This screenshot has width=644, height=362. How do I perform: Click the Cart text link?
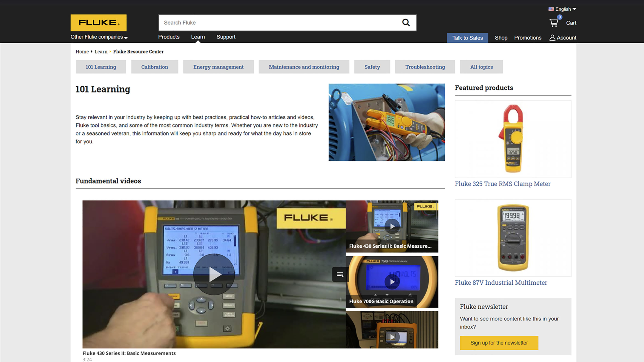[571, 23]
